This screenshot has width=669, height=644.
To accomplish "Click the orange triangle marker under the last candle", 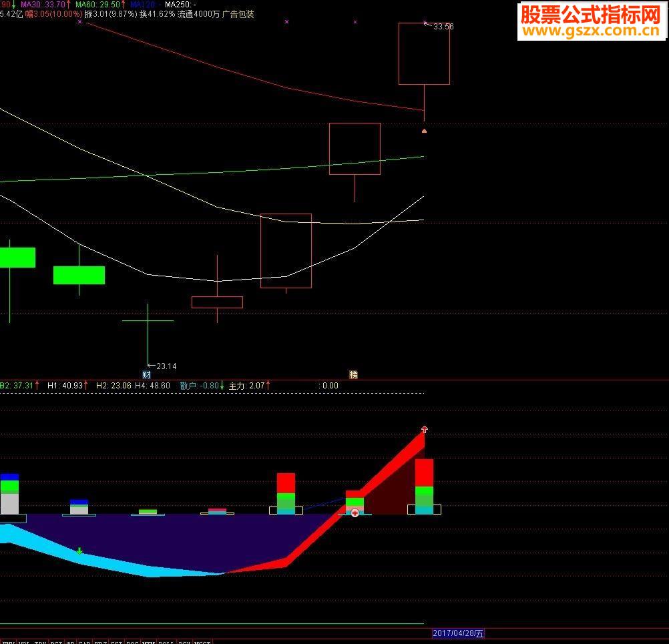I will coord(424,131).
